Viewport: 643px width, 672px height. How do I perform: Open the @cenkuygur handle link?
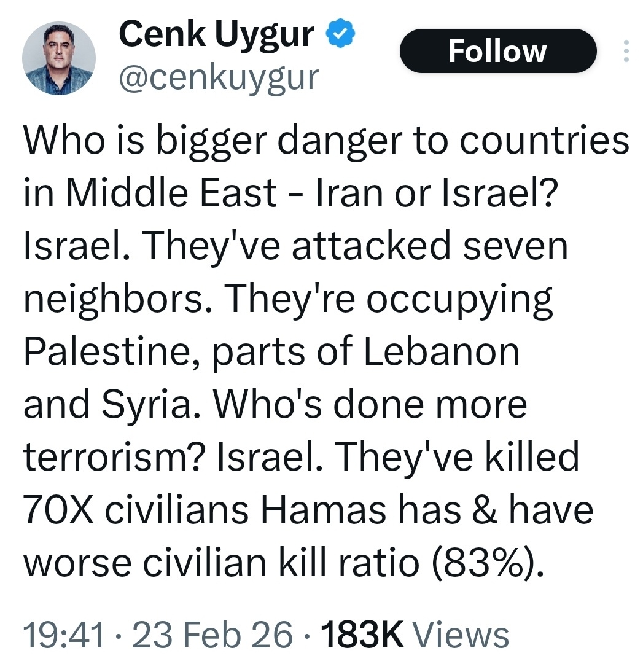click(219, 79)
